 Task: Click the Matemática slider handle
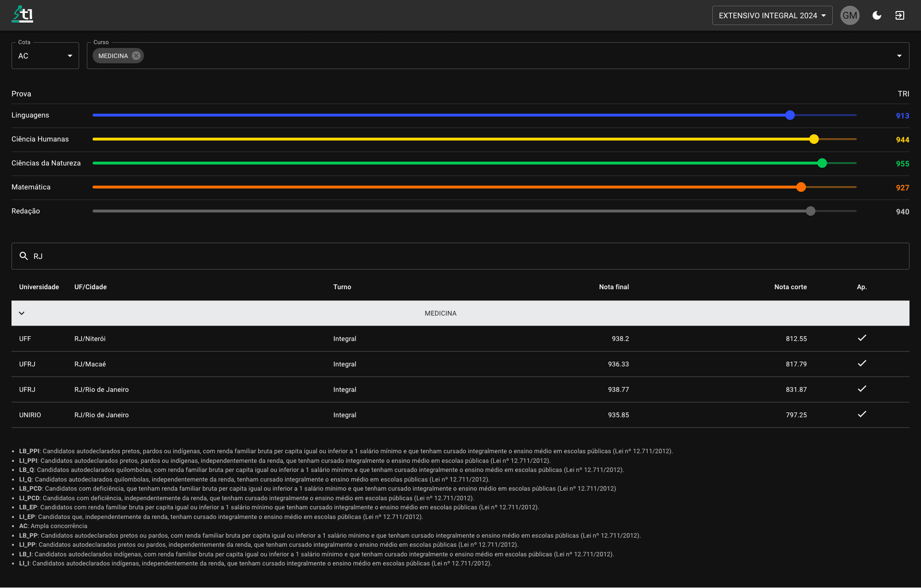coord(801,187)
